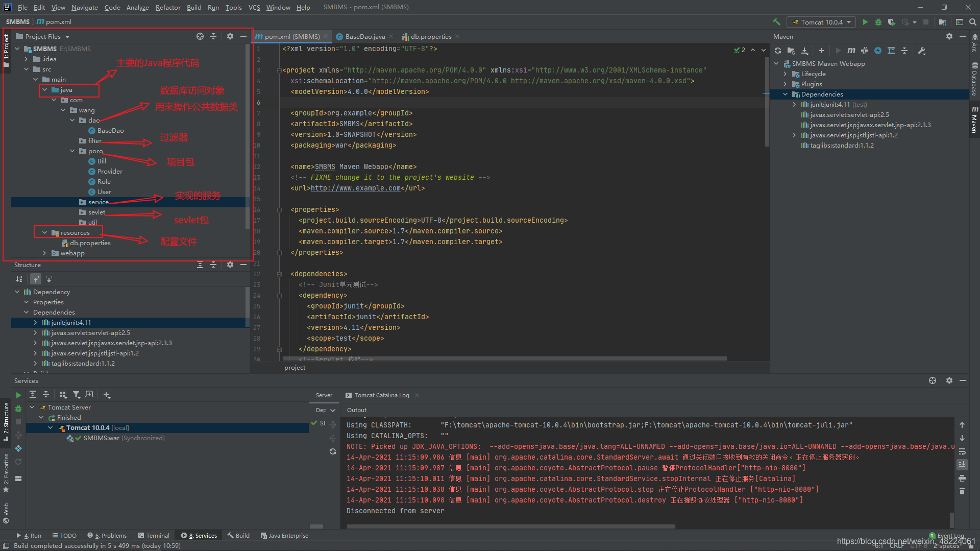
Task: Collapse the poro package in project tree
Action: tap(72, 151)
